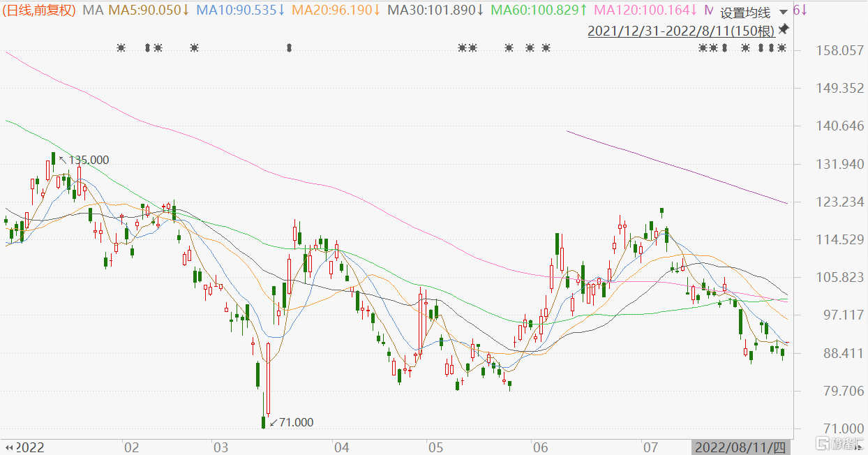Click the MA20:96.190 indicator label
The width and height of the screenshot is (868, 455).
pos(336,10)
